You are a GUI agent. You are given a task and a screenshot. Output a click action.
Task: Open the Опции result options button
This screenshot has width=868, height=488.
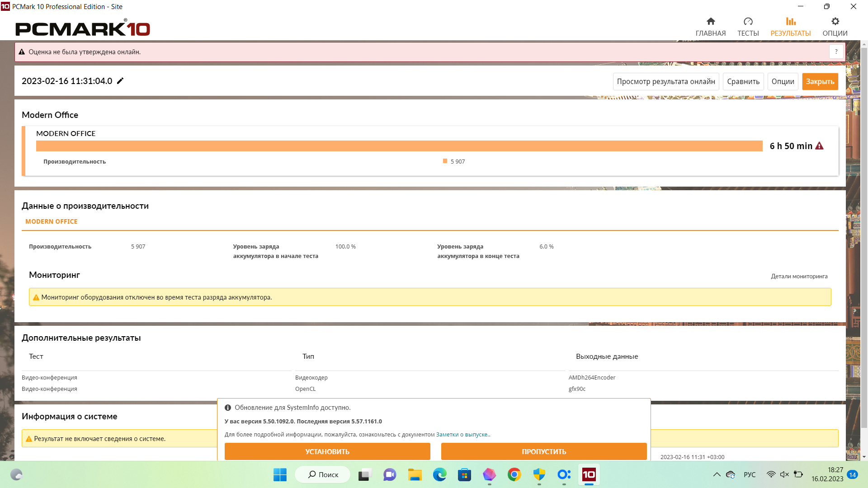pyautogui.click(x=783, y=82)
